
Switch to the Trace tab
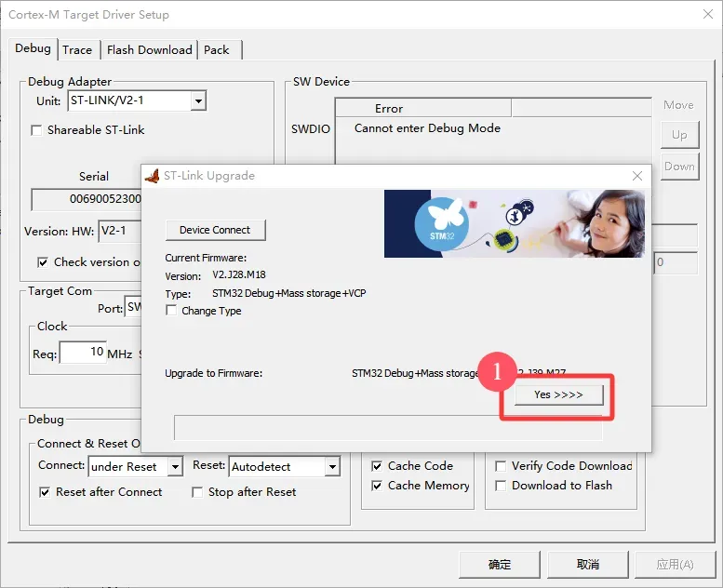tap(77, 50)
